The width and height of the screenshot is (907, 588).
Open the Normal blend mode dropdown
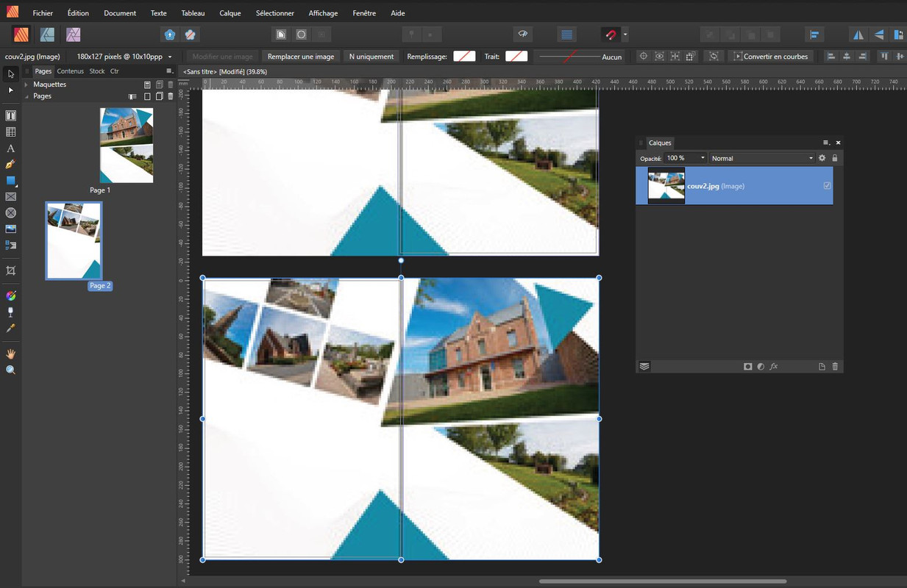tap(762, 158)
